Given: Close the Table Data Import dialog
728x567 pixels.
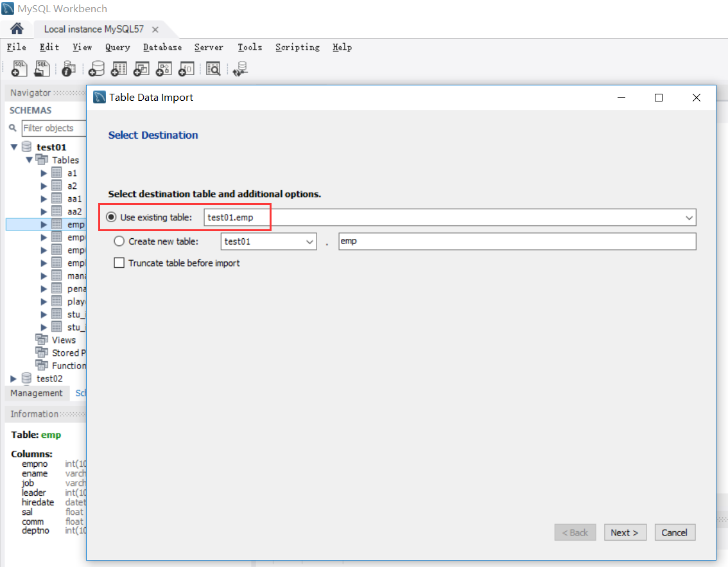Looking at the screenshot, I should [696, 98].
